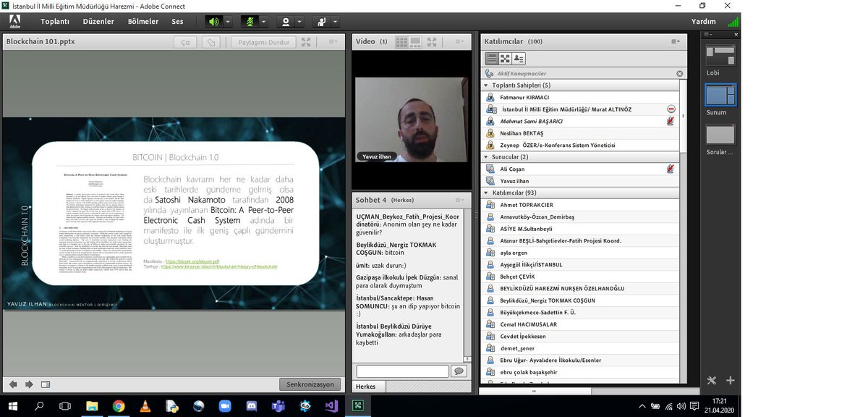Toggle the muted microphone icon

coord(250,22)
